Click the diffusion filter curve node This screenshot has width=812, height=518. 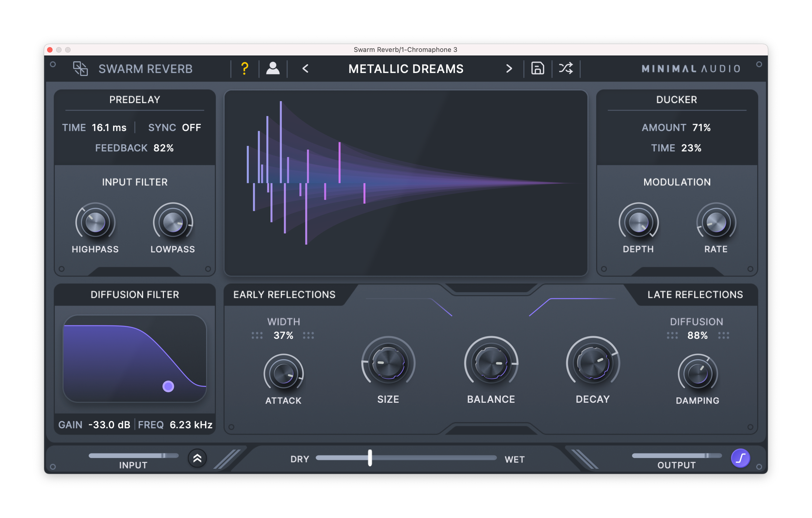click(x=168, y=386)
